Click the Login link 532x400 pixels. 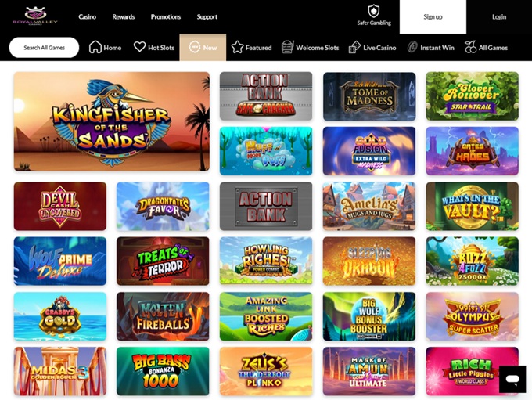[x=499, y=16]
